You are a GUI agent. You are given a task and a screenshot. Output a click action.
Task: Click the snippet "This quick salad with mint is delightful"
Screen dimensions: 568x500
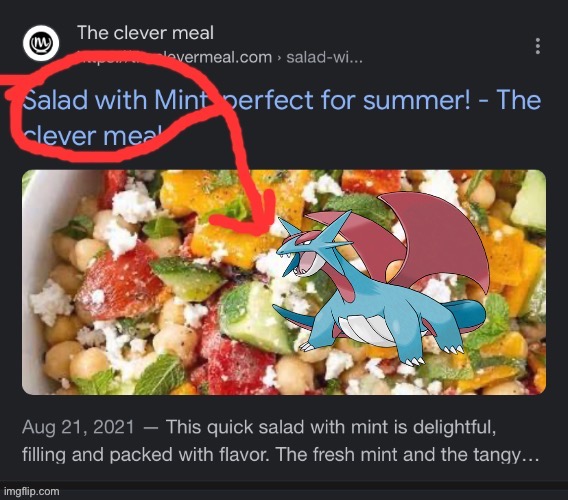click(331, 427)
